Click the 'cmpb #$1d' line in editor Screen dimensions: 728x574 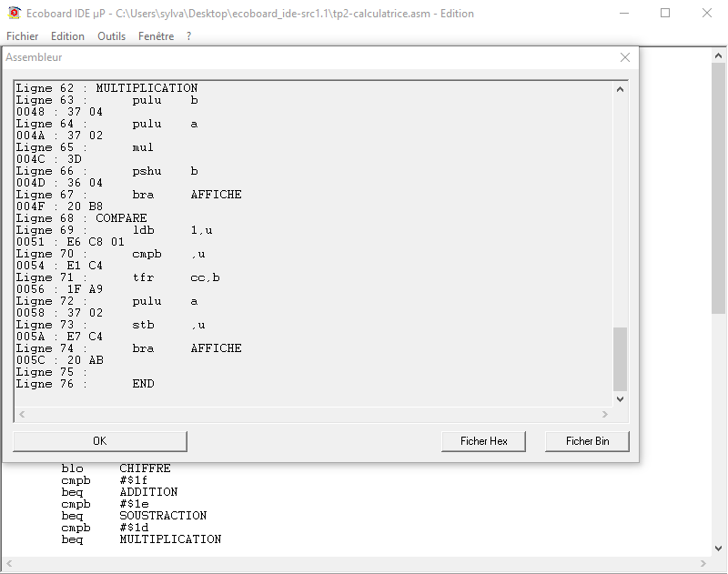pyautogui.click(x=105, y=528)
